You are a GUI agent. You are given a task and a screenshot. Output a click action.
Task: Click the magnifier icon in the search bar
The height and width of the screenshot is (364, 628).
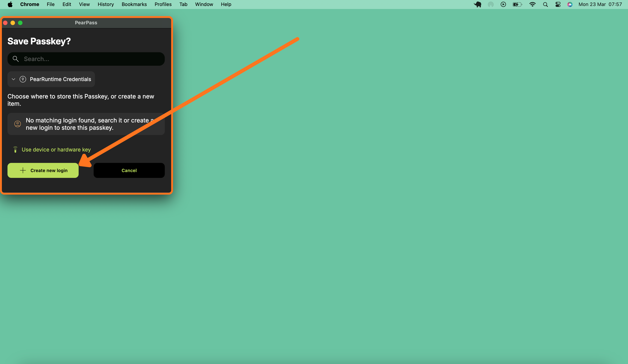[x=16, y=59]
